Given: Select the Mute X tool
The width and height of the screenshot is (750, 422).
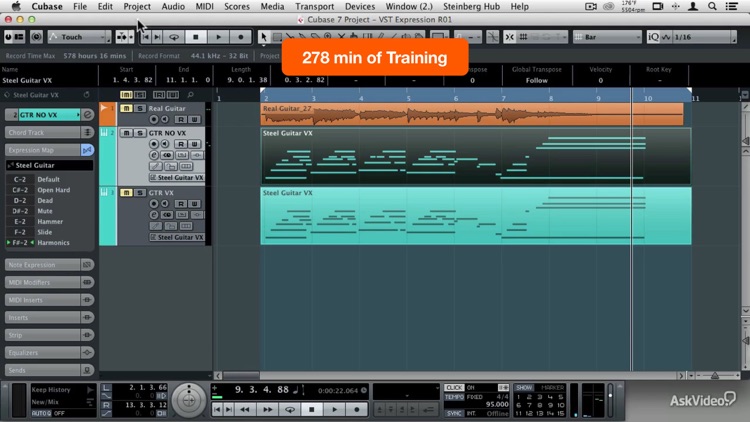Looking at the screenshot, I should pyautogui.click(x=341, y=37).
